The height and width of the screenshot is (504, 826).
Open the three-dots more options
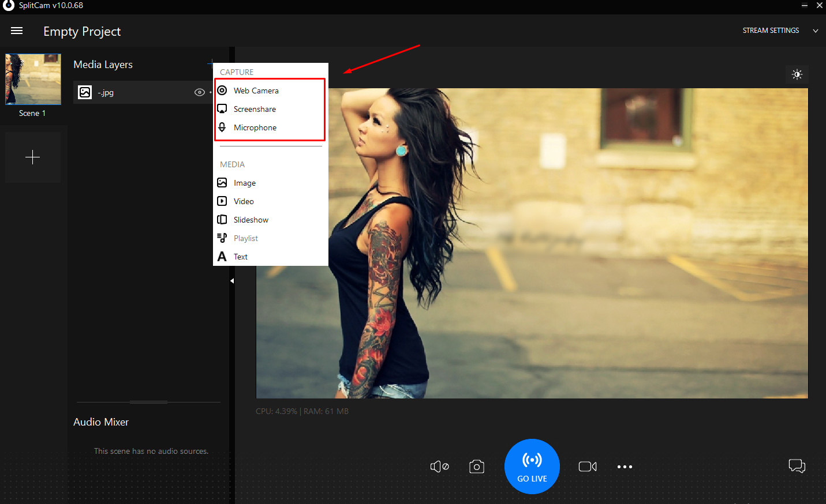tap(625, 467)
